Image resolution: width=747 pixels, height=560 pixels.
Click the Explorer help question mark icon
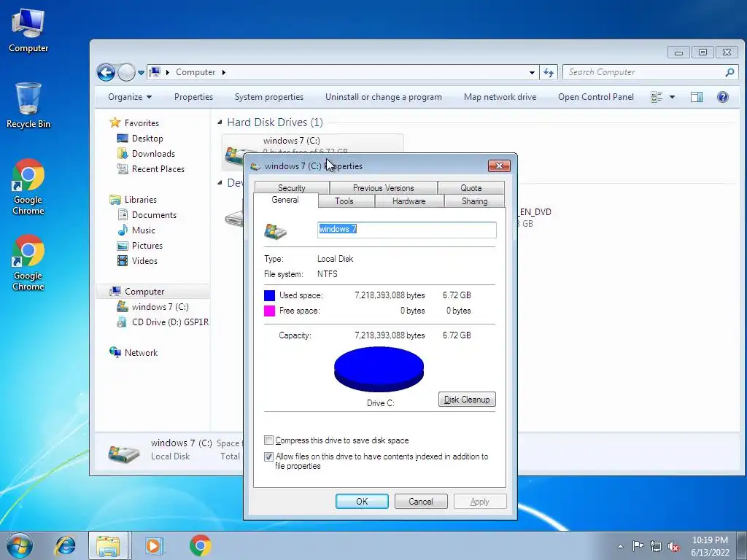click(722, 97)
